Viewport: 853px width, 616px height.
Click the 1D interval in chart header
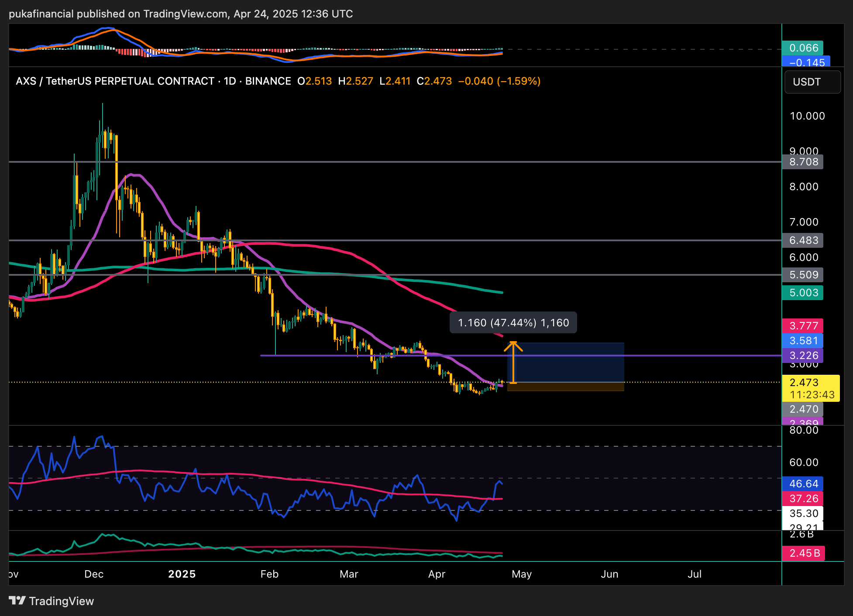(230, 81)
